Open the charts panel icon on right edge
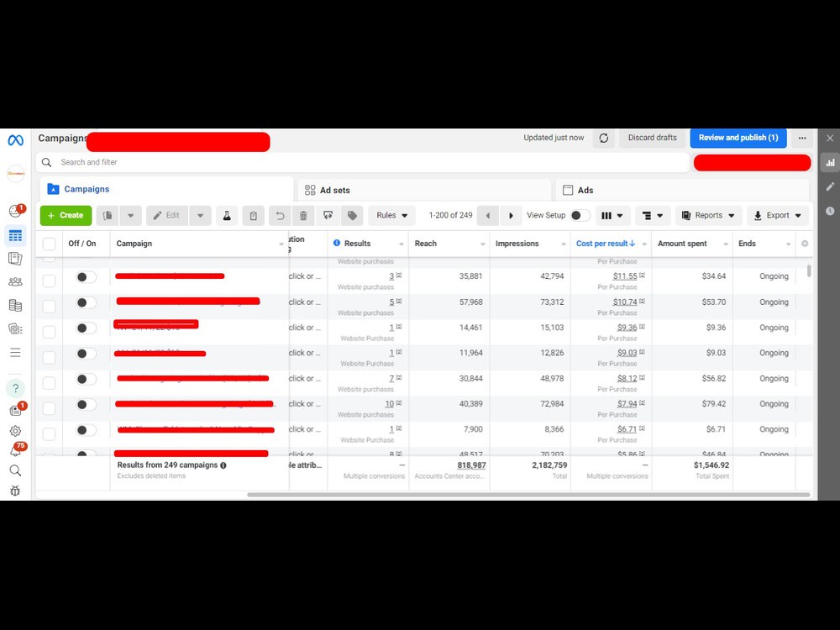The image size is (840, 630). [830, 162]
